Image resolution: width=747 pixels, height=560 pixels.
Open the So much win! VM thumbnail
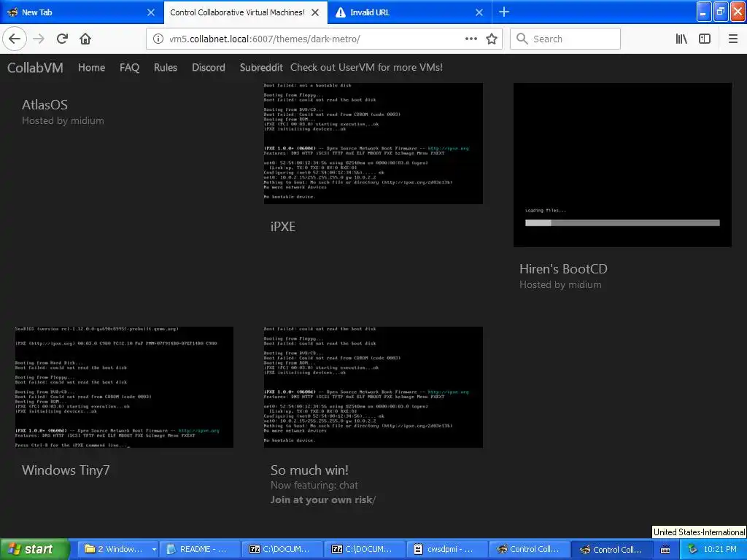373,387
